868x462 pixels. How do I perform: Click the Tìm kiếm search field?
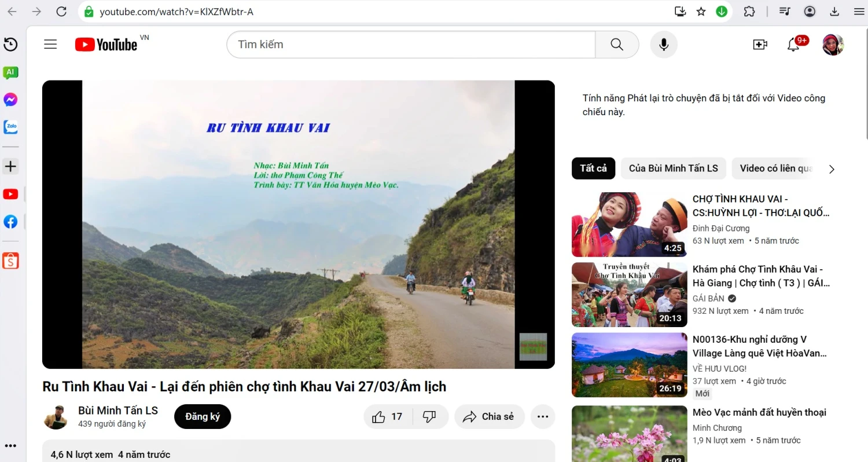pyautogui.click(x=411, y=45)
